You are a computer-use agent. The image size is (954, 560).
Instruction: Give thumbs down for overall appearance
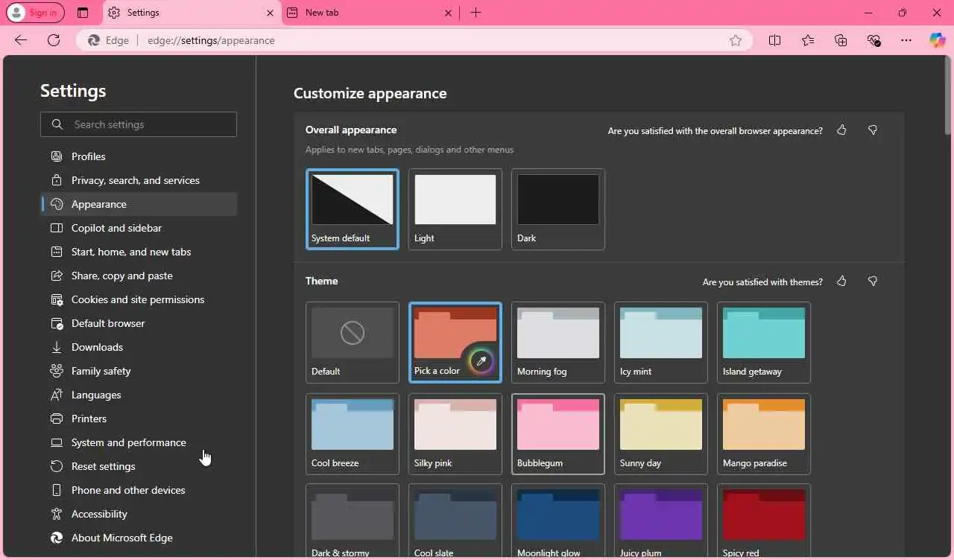[873, 130]
